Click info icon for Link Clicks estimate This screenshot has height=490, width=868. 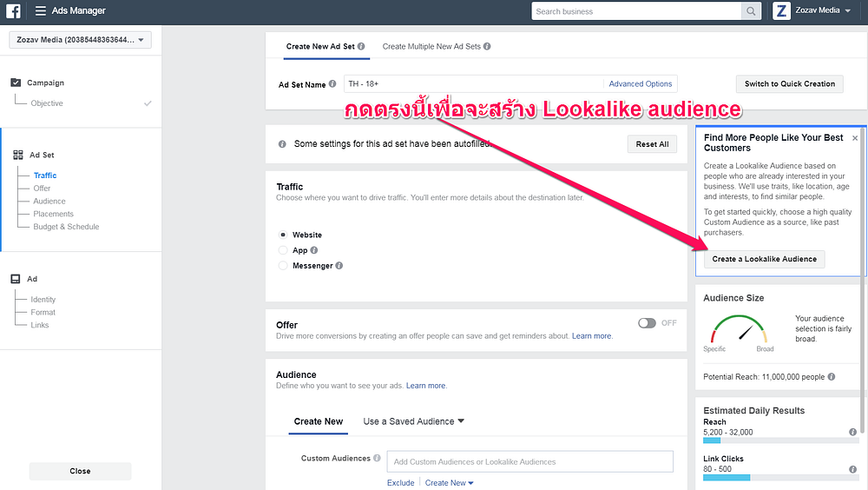852,469
